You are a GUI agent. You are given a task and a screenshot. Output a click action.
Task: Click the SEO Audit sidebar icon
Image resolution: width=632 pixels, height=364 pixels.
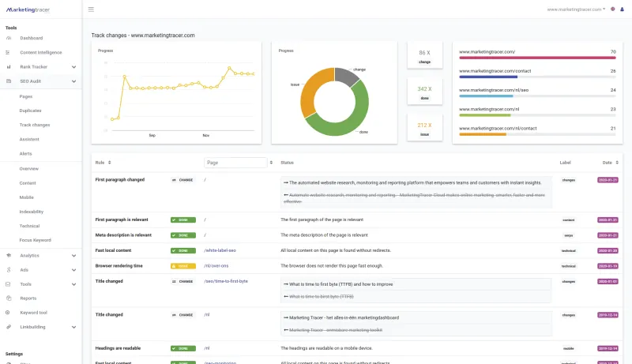[x=9, y=81]
